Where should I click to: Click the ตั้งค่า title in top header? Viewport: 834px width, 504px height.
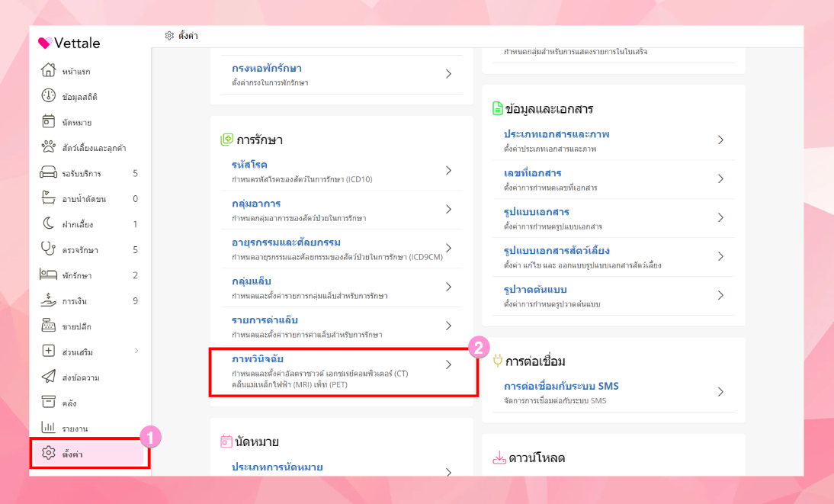pos(188,36)
